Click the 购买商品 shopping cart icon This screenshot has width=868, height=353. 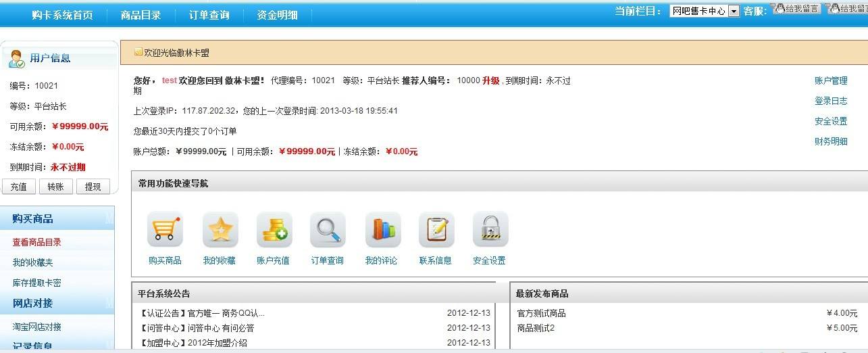click(165, 231)
